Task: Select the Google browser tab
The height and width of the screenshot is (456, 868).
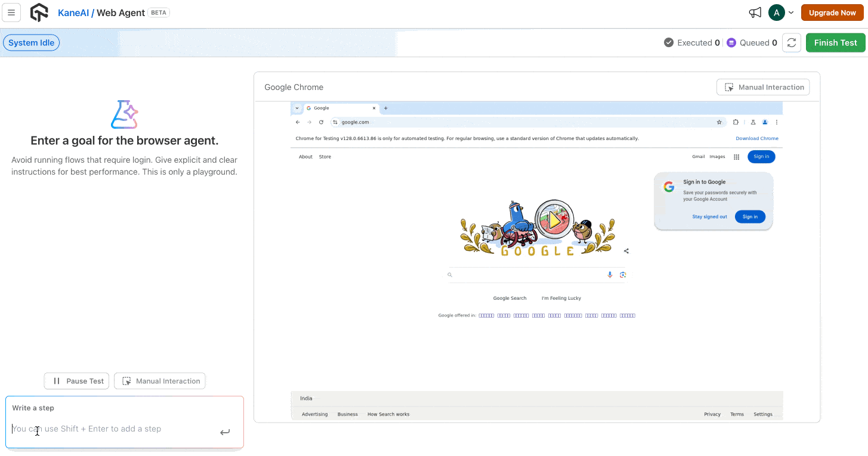Action: [340, 108]
